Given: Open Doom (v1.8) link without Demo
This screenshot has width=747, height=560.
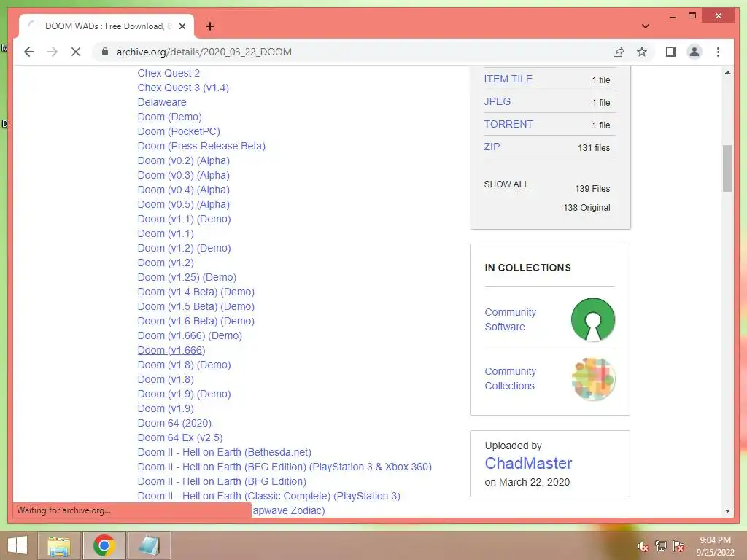Looking at the screenshot, I should click(x=166, y=379).
